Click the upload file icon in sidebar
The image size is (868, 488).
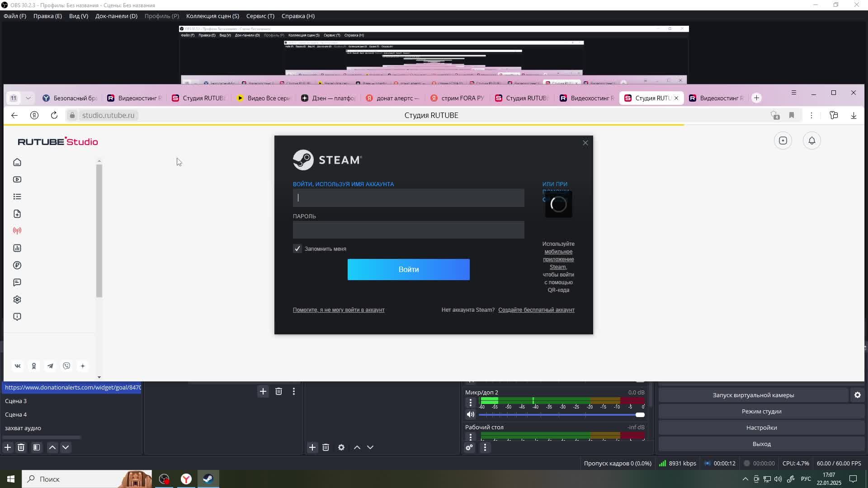(x=17, y=214)
